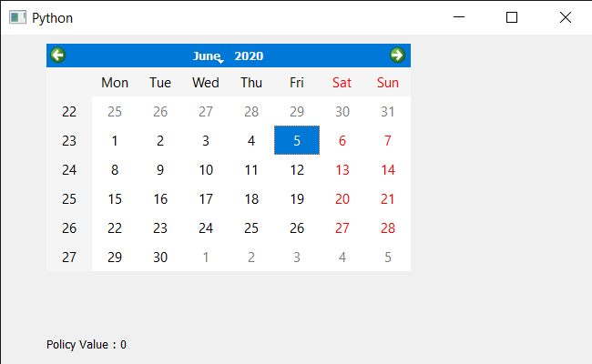Screen dimensions: 592x364
Task: Select Sunday June 28
Action: point(388,227)
